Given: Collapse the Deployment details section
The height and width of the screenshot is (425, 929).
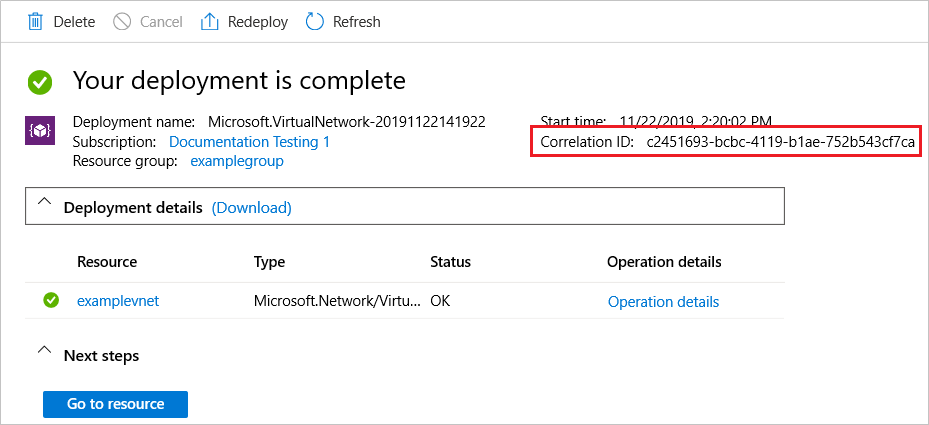Looking at the screenshot, I should (44, 203).
